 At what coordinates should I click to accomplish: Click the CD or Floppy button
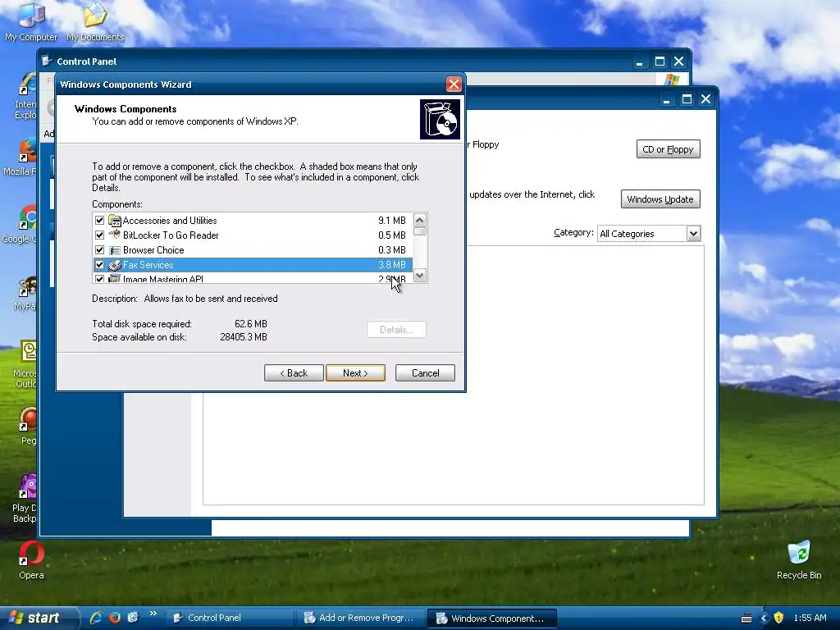668,149
